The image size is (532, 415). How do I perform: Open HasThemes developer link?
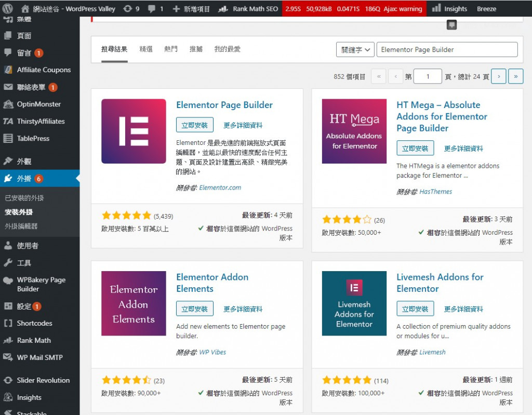pos(436,192)
